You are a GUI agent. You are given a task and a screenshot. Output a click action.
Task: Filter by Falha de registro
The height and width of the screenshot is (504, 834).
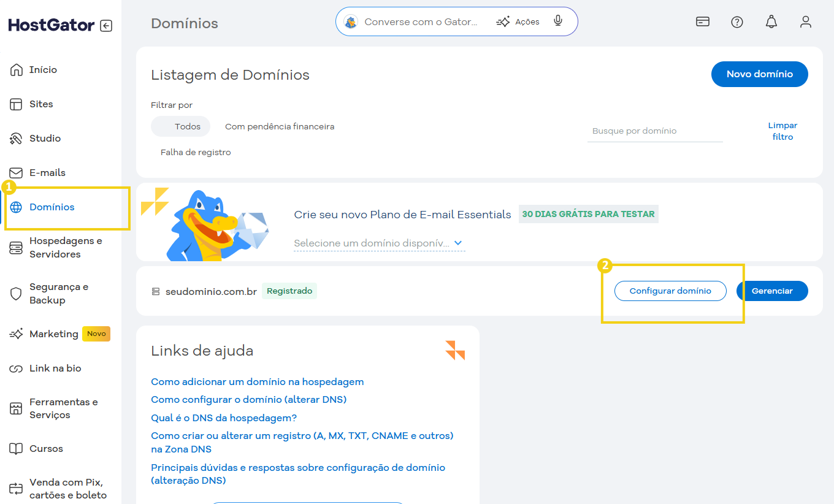coord(196,152)
